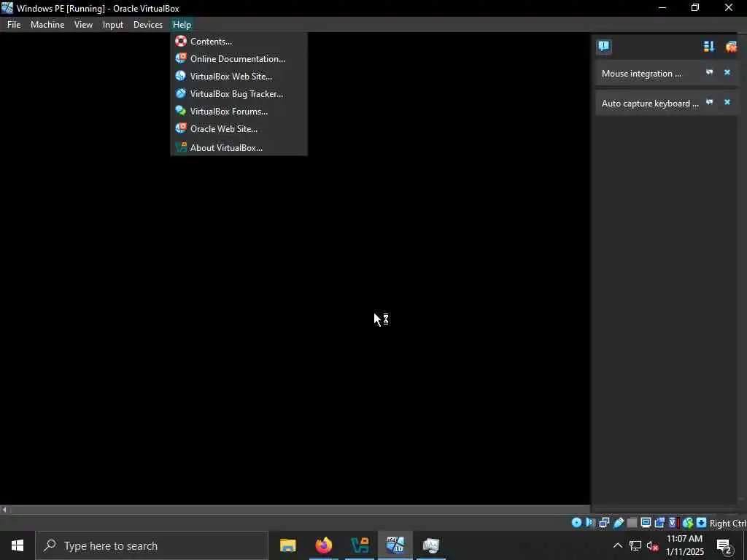Click the horizontal scrollbar left arrow
747x560 pixels.
[x=4, y=510]
